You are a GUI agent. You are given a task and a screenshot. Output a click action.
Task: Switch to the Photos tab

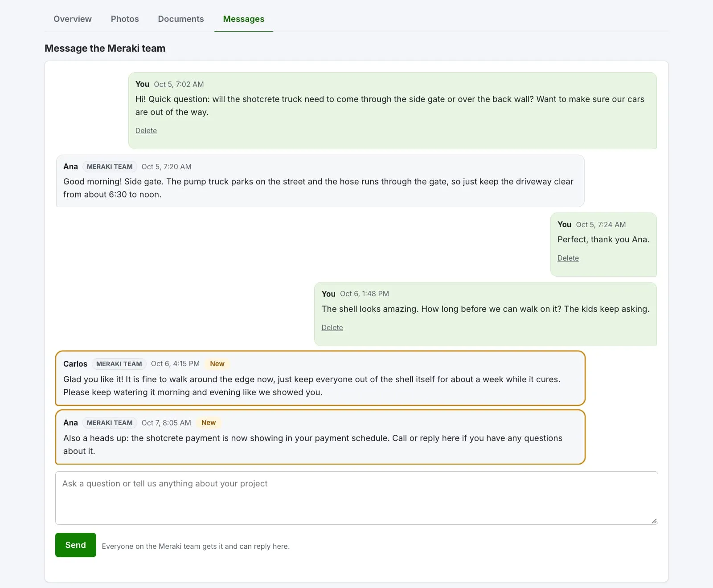pos(125,19)
